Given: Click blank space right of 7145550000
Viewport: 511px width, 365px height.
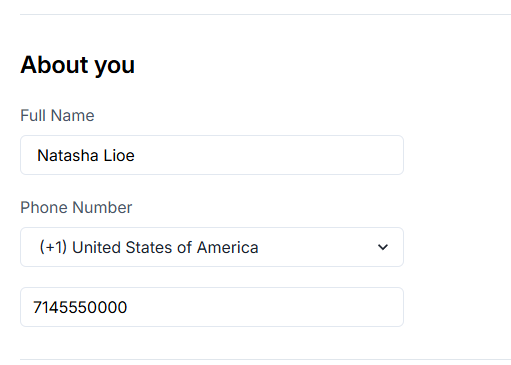Looking at the screenshot, I should 263,307.
